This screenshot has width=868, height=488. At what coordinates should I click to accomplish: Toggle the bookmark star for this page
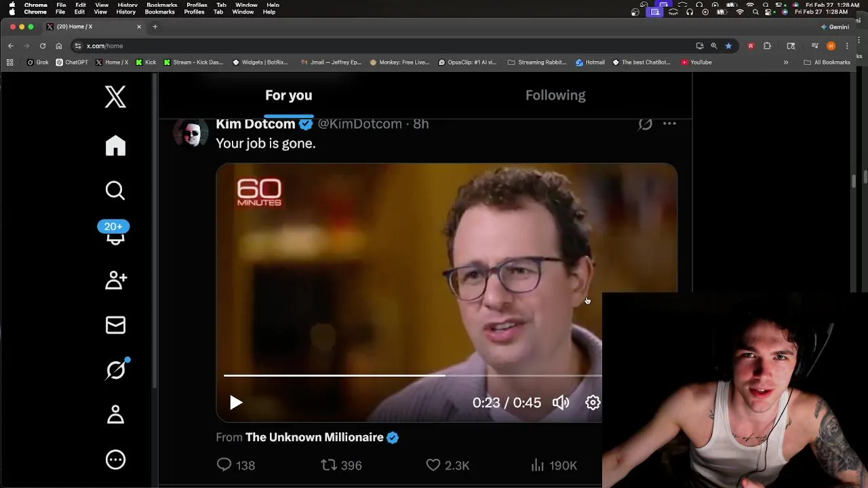[x=728, y=45]
